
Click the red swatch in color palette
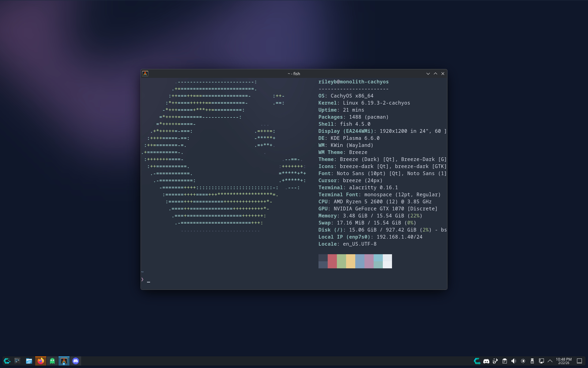332,261
